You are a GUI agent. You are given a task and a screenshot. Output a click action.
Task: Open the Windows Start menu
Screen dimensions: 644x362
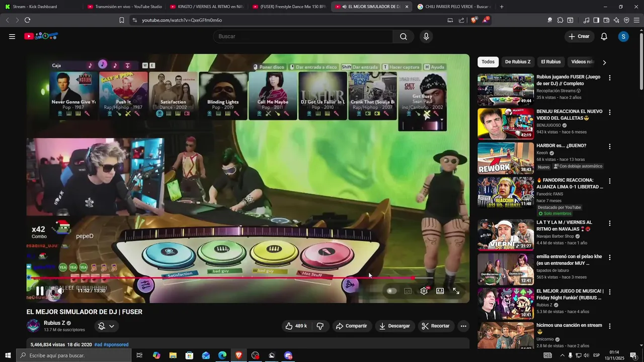[8, 355]
